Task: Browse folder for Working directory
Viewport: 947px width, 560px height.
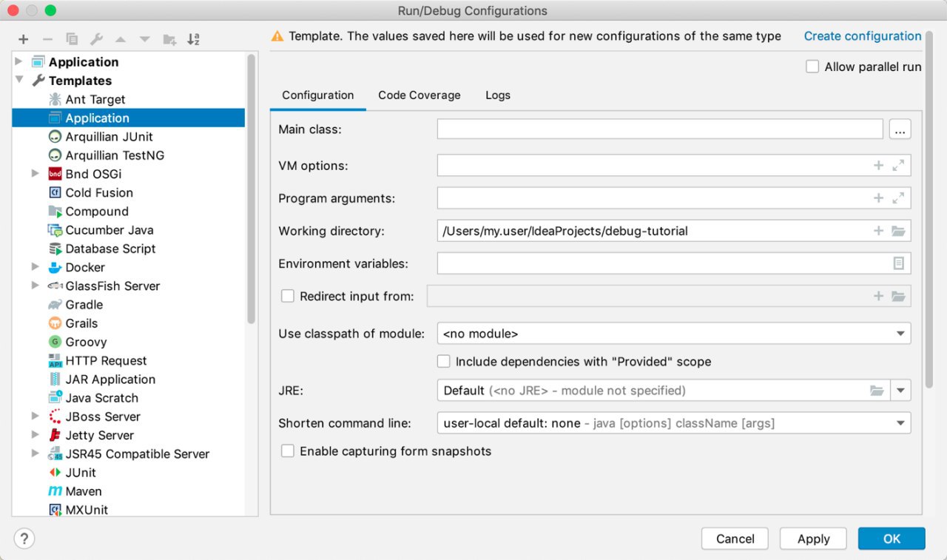Action: click(898, 231)
